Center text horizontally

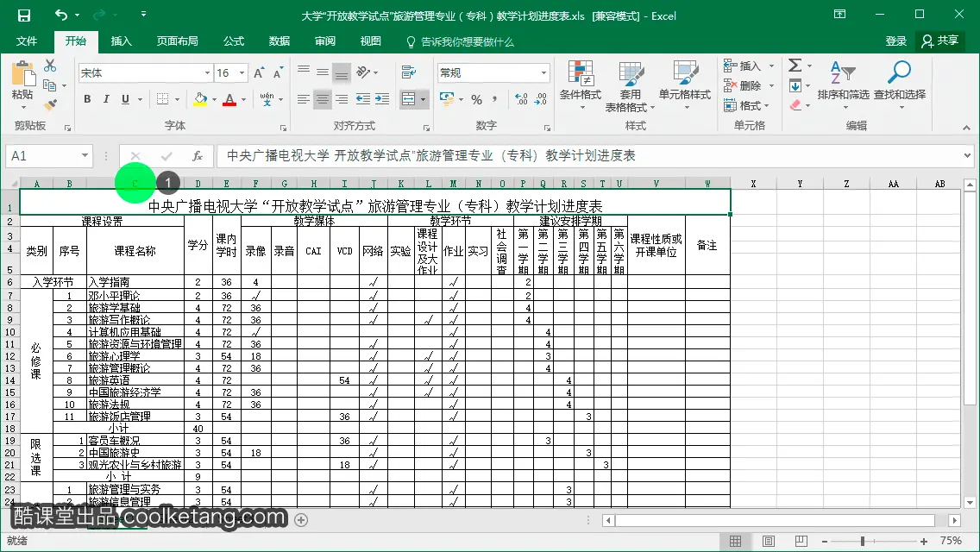[323, 99]
